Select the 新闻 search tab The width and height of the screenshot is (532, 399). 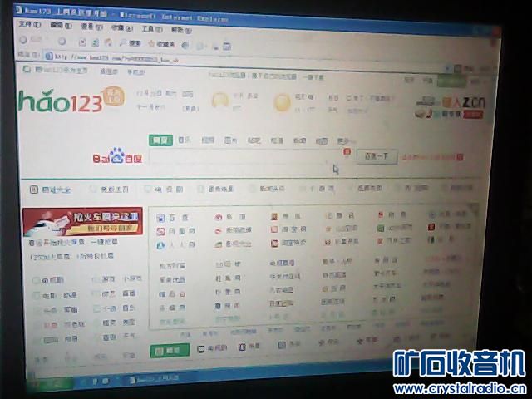(x=299, y=140)
